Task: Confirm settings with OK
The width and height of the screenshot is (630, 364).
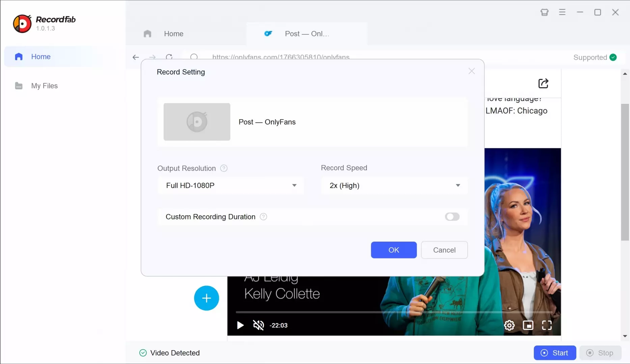Action: [x=394, y=250]
